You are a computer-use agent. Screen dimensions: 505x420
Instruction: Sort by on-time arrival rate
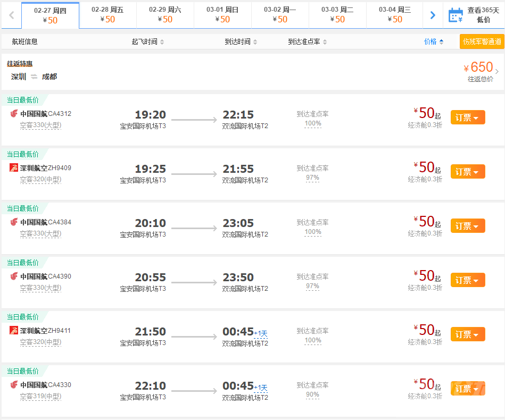tap(308, 41)
